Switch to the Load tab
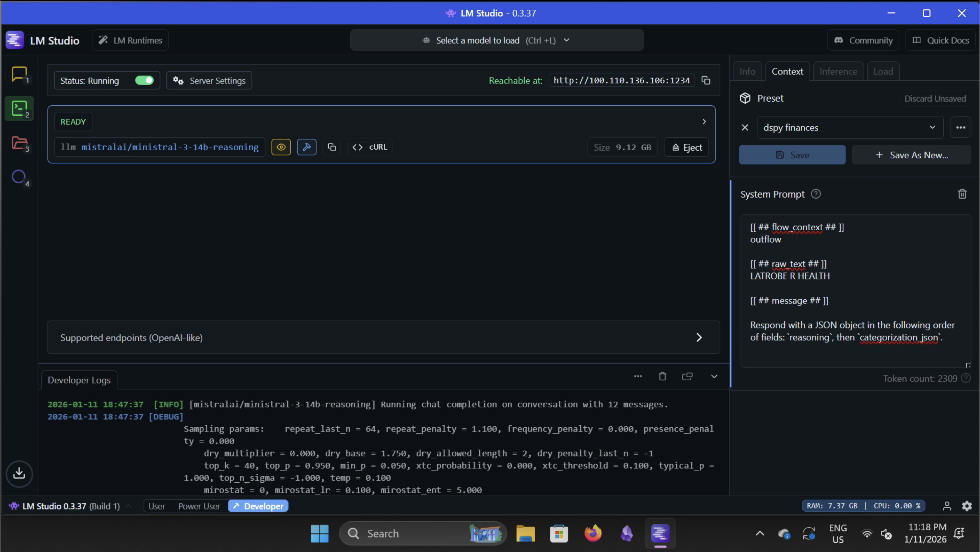The height and width of the screenshot is (552, 980). [x=883, y=72]
